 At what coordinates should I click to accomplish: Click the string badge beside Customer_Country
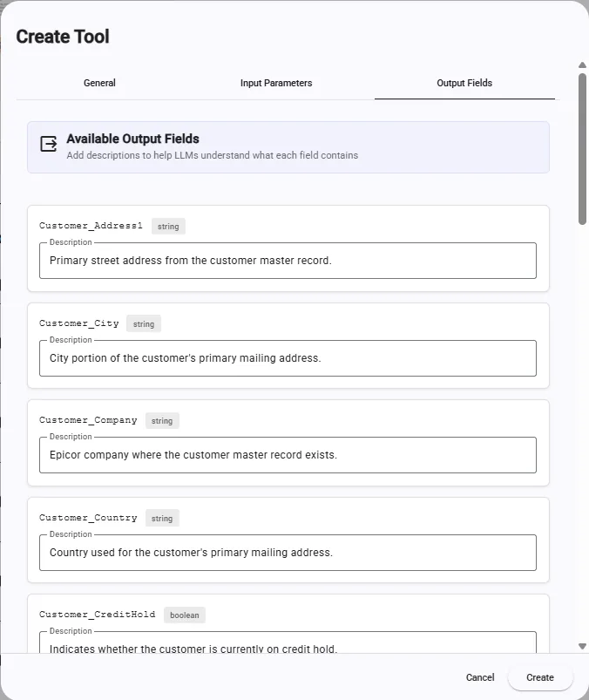(162, 519)
